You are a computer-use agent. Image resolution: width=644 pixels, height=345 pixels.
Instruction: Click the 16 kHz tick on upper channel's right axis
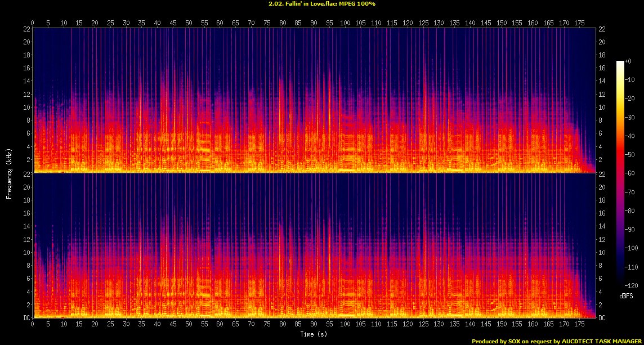602,68
